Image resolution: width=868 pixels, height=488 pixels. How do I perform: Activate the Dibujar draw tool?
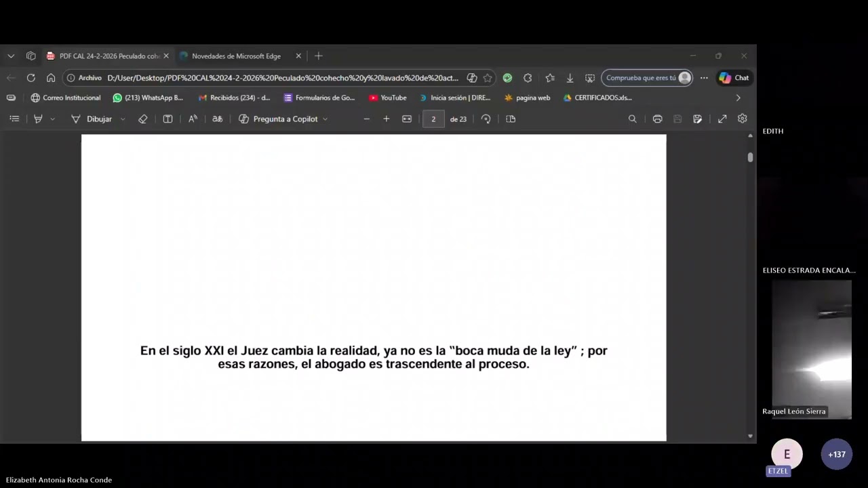(92, 119)
